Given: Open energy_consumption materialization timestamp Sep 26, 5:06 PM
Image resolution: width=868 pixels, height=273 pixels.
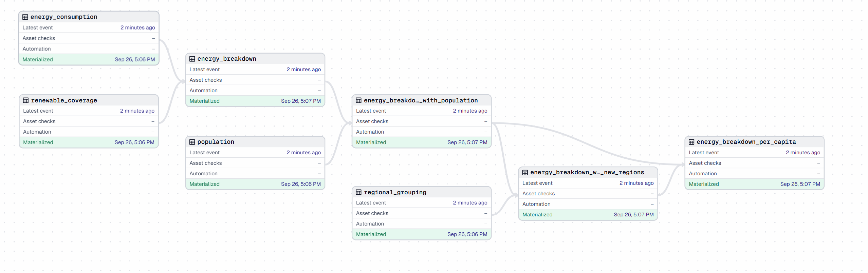Looking at the screenshot, I should tap(135, 59).
